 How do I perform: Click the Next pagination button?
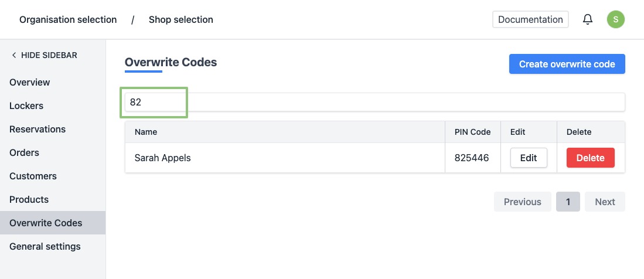point(605,202)
